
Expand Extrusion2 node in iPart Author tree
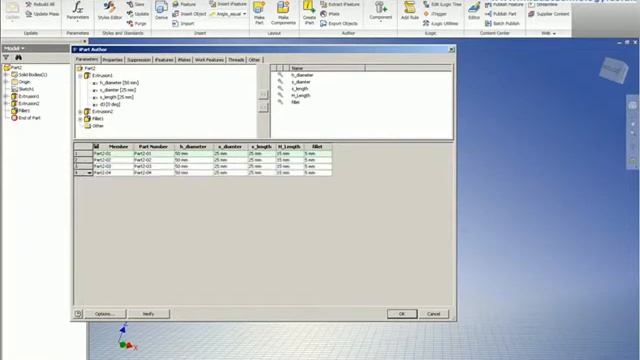80,111
